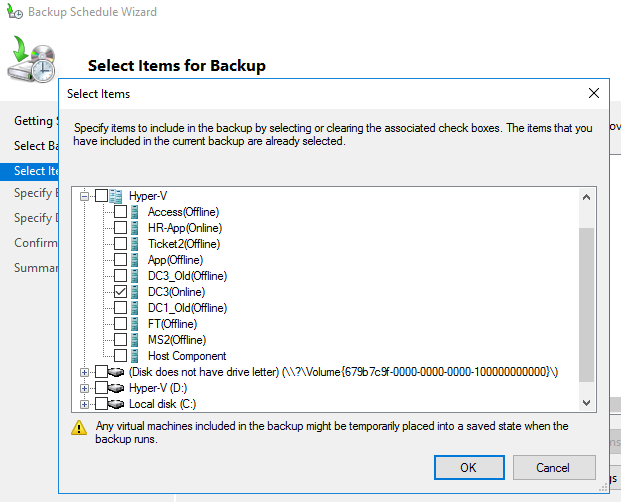
Task: Click the yellow warning triangle icon
Action: [79, 428]
